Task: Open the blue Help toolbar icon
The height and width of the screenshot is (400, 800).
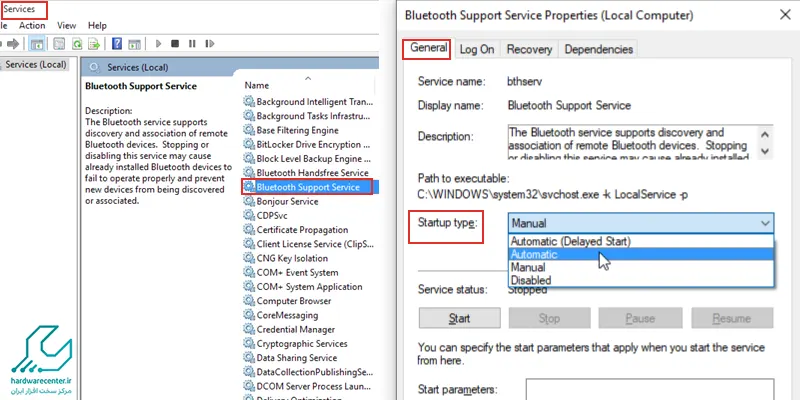Action: (117, 44)
